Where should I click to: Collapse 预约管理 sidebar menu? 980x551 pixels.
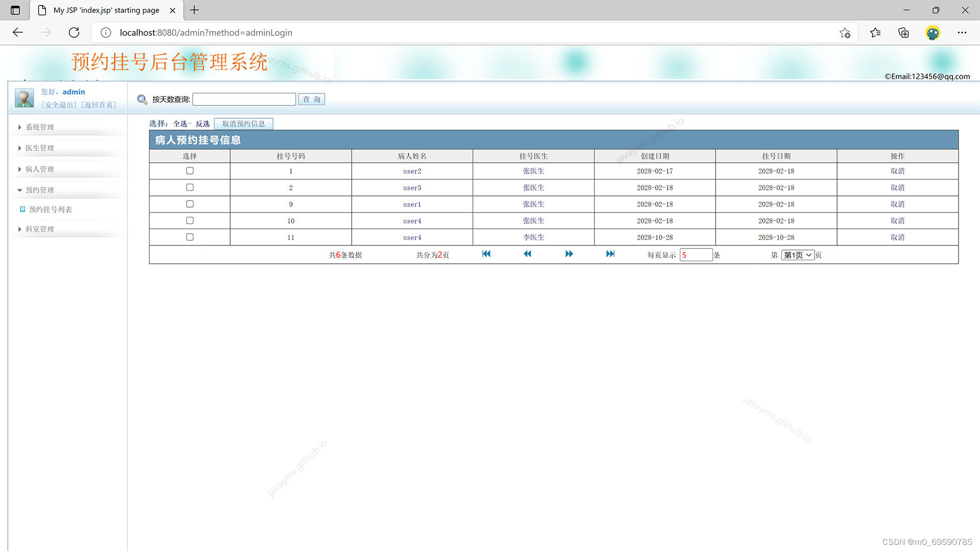[x=40, y=190]
